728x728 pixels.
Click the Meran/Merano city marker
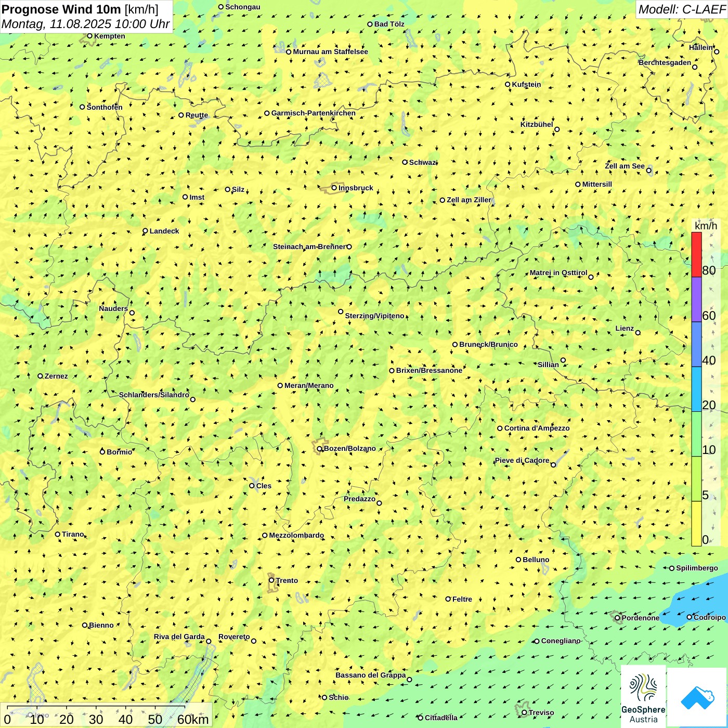tap(280, 385)
